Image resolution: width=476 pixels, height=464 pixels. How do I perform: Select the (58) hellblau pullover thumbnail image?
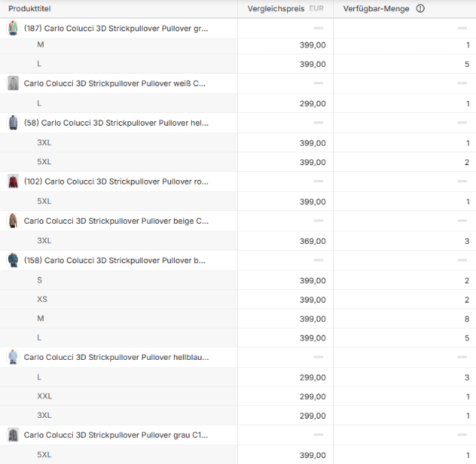click(13, 123)
